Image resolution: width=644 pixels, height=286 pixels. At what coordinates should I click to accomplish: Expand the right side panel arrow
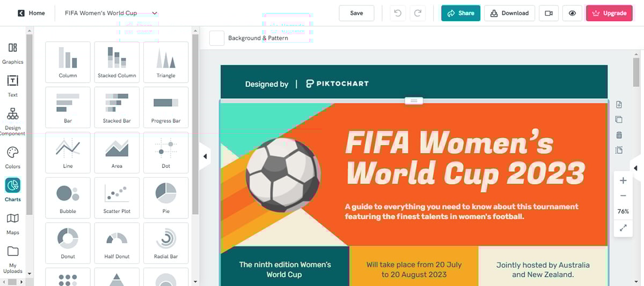tap(636, 168)
